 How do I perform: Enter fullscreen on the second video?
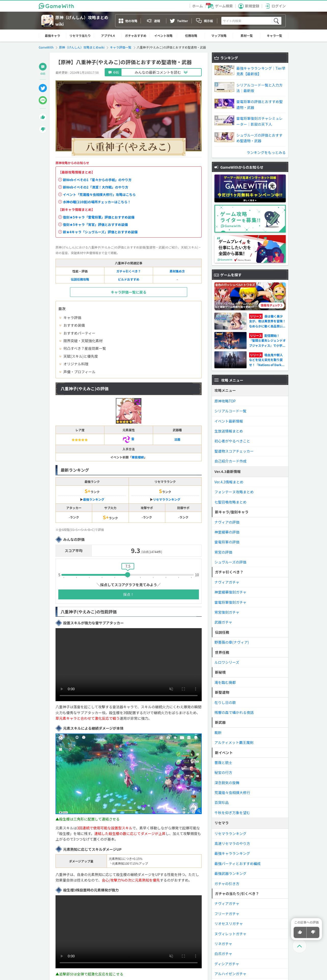click(x=183, y=956)
